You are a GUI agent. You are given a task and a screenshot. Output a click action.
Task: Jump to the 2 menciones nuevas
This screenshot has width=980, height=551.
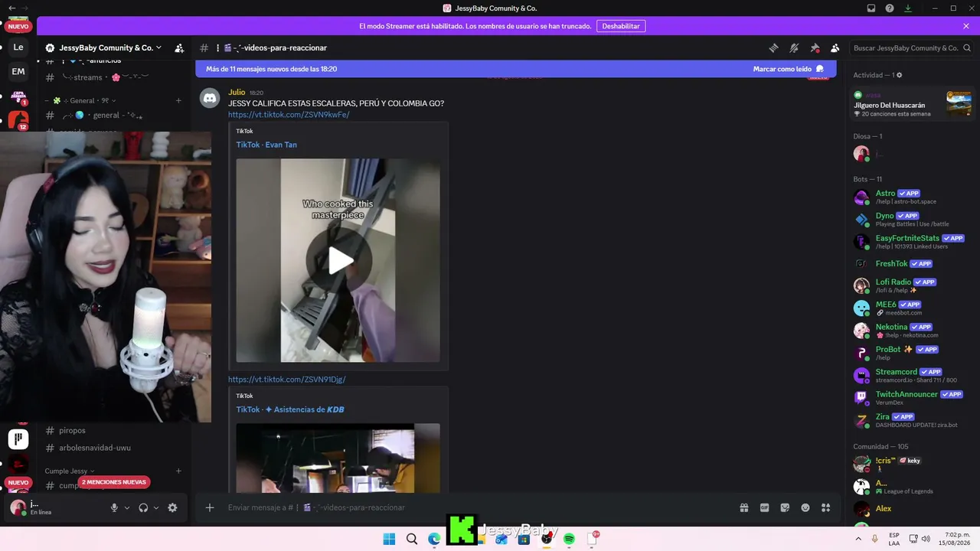[113, 482]
